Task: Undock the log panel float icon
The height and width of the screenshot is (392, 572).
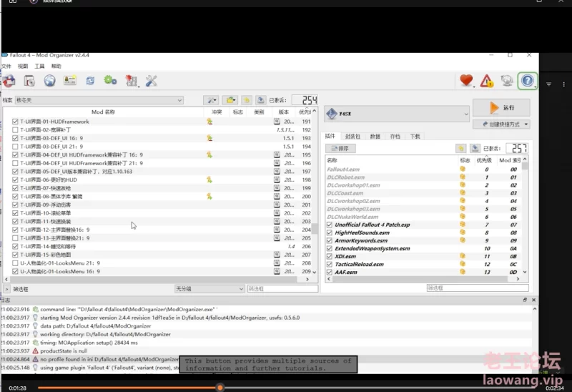Action: [525, 300]
